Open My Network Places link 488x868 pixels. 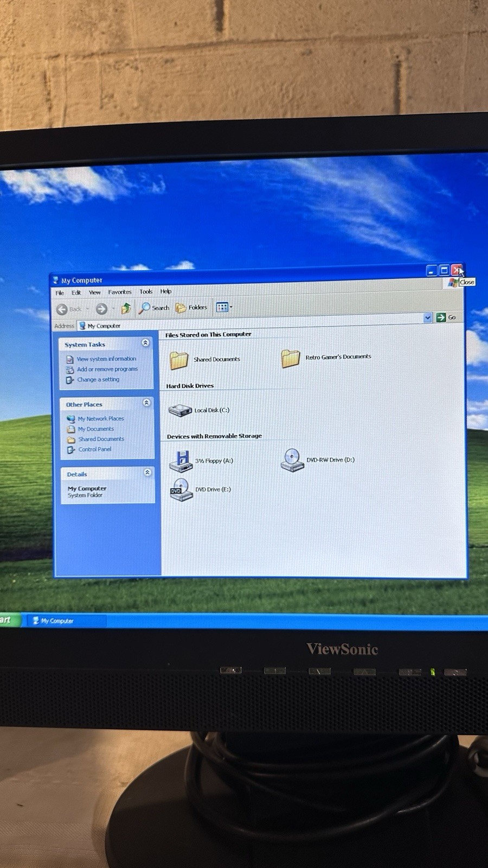101,418
